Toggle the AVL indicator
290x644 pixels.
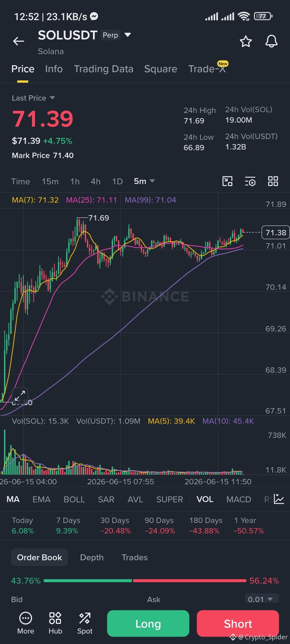135,499
